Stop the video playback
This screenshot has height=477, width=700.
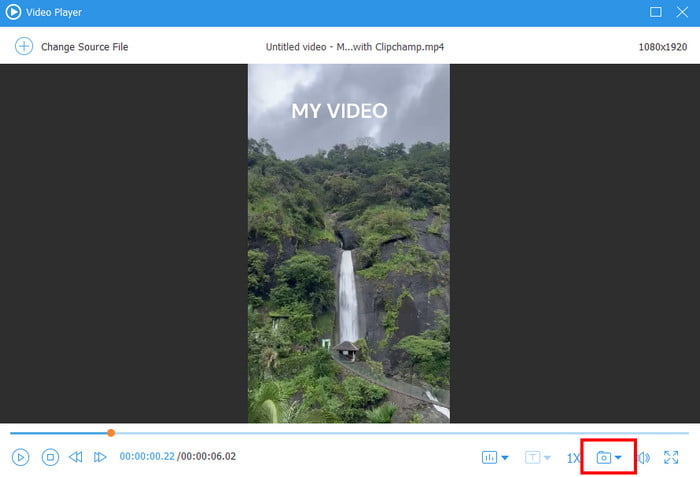(50, 457)
